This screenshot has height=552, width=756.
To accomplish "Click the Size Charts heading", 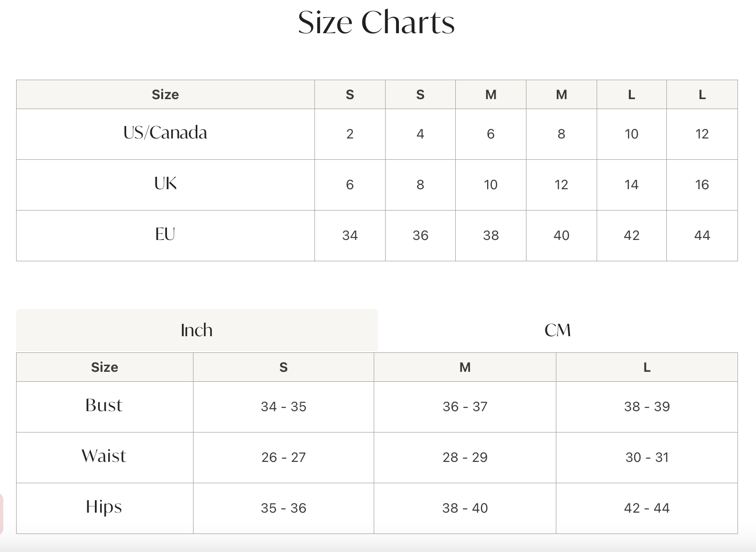I will tap(376, 22).
